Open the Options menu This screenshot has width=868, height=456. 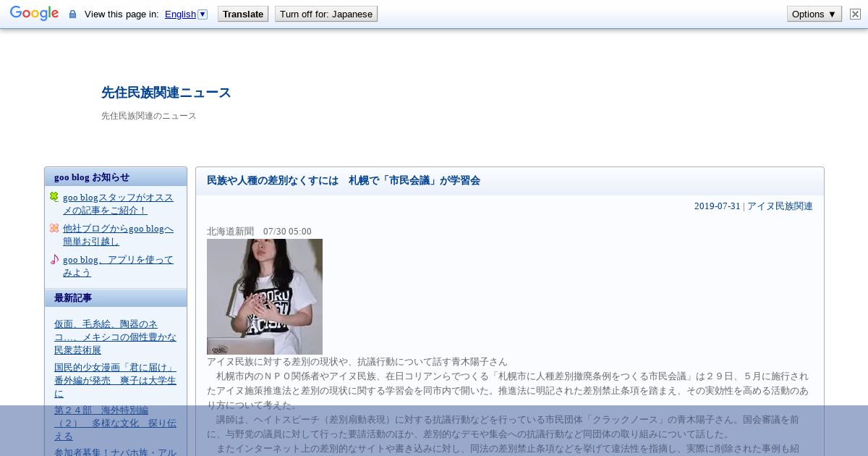coord(814,14)
